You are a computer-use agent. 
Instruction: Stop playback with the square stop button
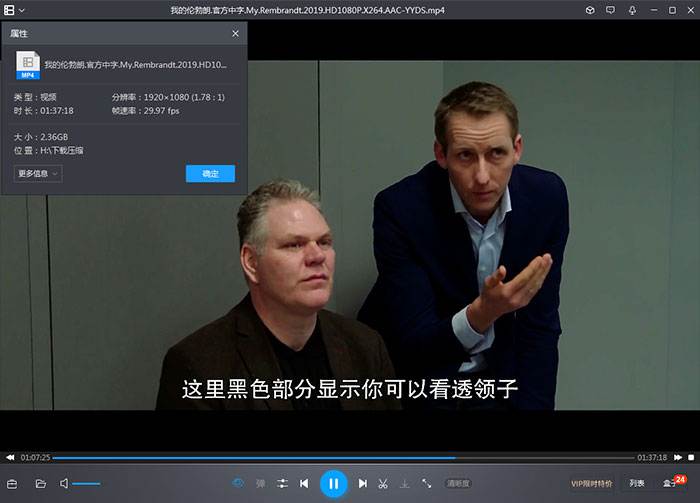point(691,457)
